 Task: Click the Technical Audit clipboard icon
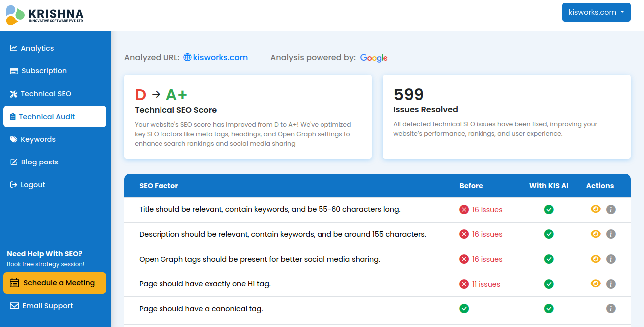coord(13,117)
